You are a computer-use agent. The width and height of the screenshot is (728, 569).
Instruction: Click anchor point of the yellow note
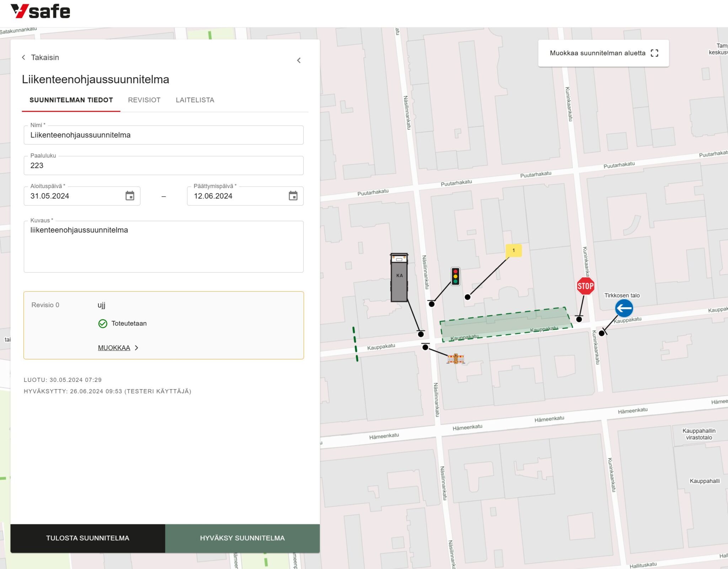click(x=468, y=297)
